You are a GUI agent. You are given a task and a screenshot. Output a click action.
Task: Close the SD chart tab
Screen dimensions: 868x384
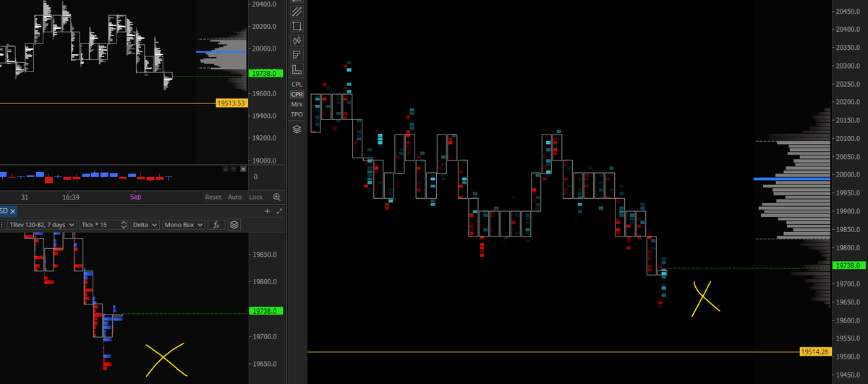[12, 211]
